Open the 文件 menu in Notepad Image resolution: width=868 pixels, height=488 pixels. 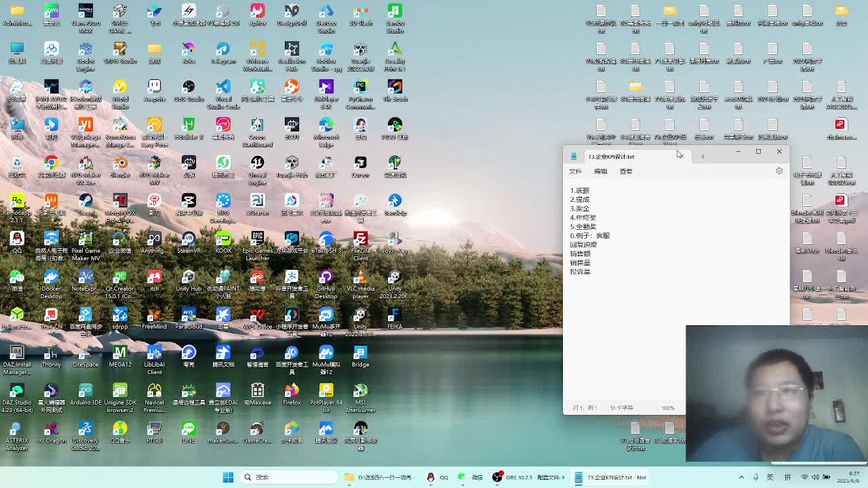click(x=575, y=171)
